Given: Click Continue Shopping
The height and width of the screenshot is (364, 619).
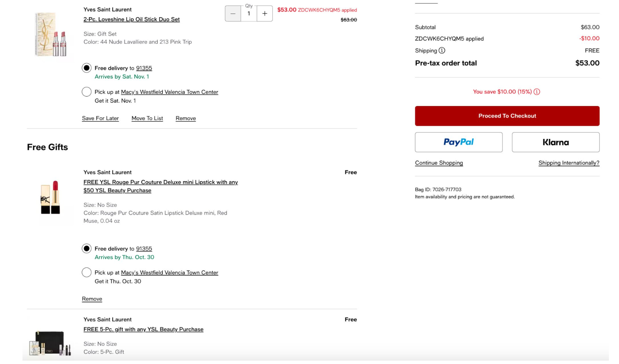Looking at the screenshot, I should 439,163.
